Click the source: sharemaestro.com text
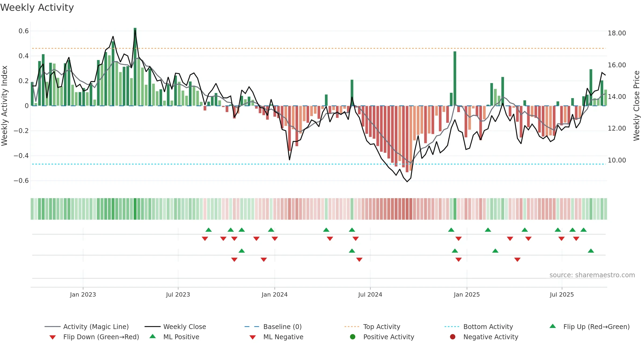This screenshot has width=644, height=362. coord(592,275)
